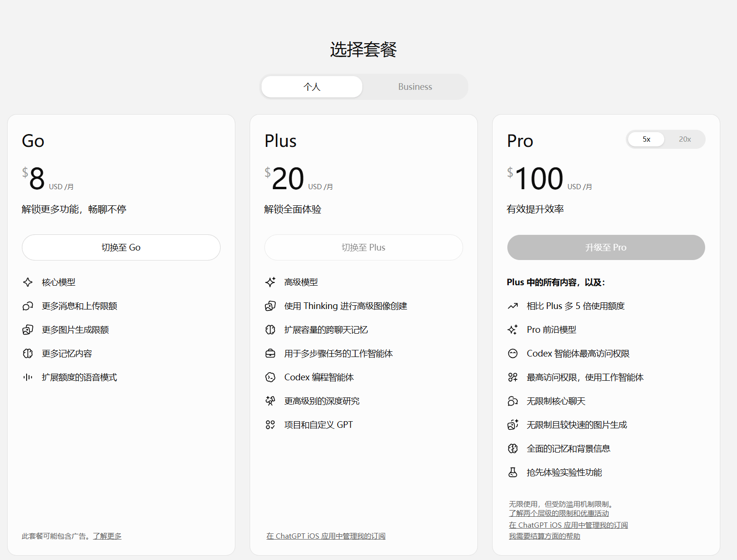Click the feature text 全面的记忆和背景信息
Image resolution: width=737 pixels, height=560 pixels.
tap(569, 449)
